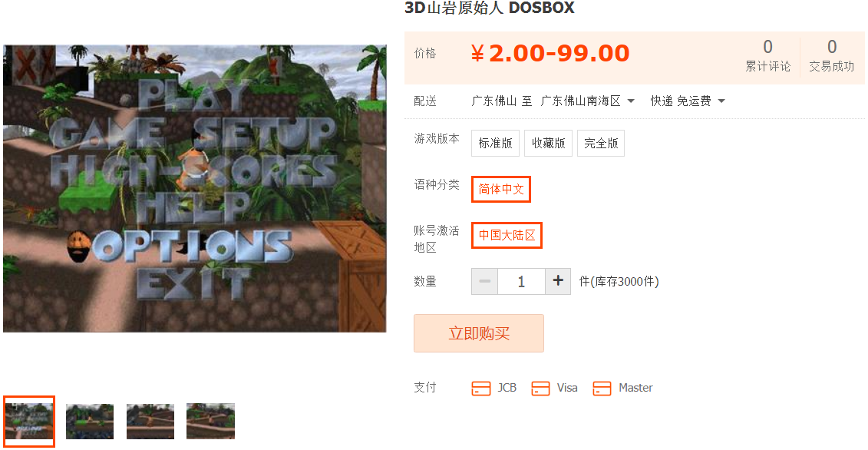868x450 pixels.
Task: Click the JCB card payment icon
Action: click(481, 388)
